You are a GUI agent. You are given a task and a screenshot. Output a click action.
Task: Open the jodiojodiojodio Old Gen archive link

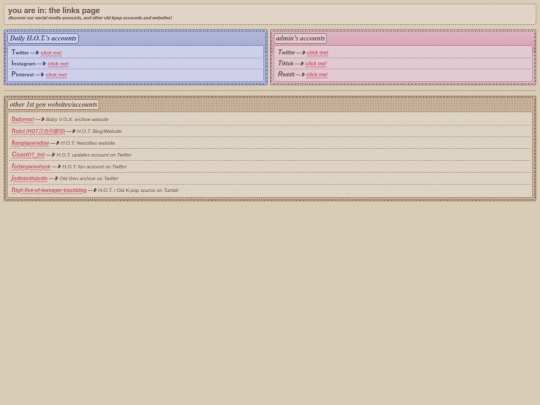click(x=30, y=178)
